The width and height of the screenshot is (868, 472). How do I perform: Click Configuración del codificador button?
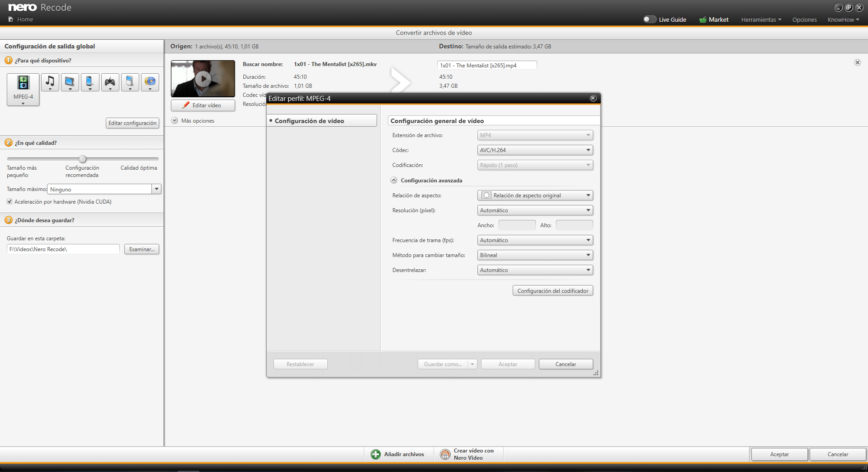(553, 291)
